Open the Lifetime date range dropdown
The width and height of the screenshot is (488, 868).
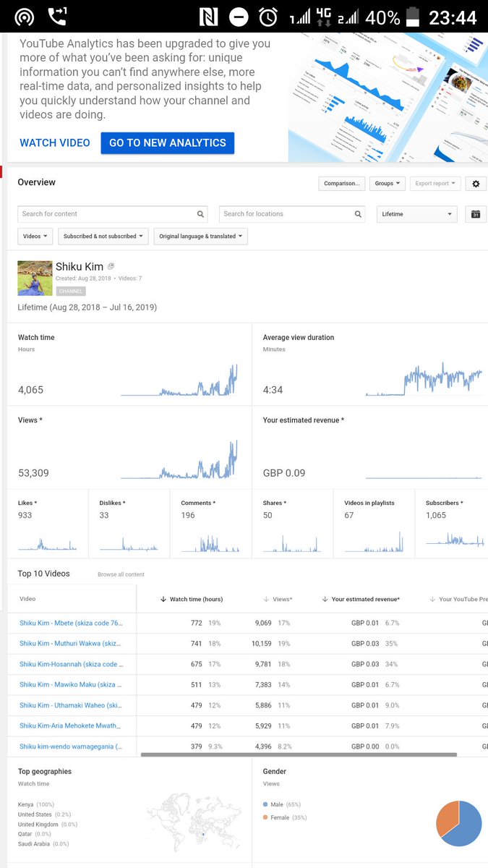pyautogui.click(x=417, y=214)
